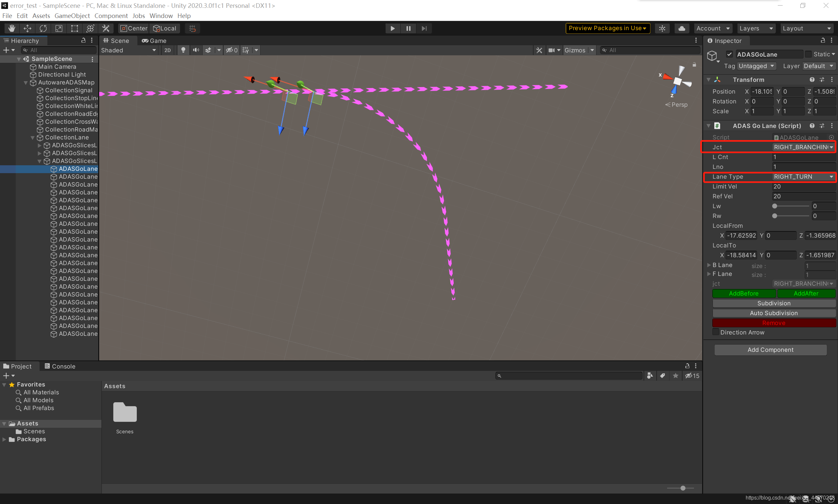
Task: Select the Move tool
Action: 27,28
